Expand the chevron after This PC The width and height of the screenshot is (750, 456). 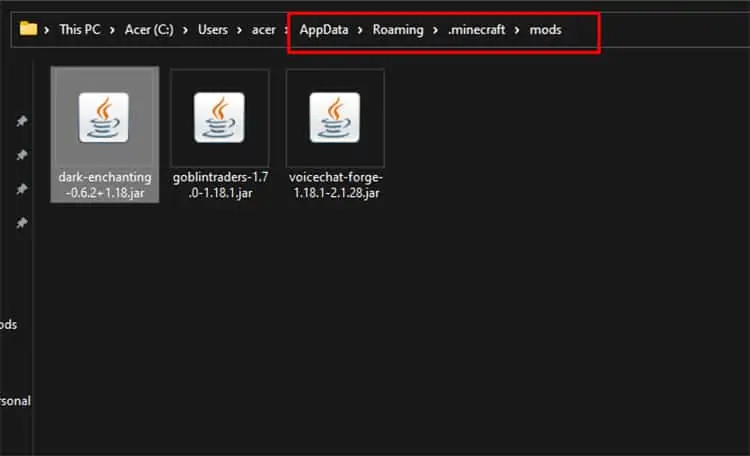112,30
